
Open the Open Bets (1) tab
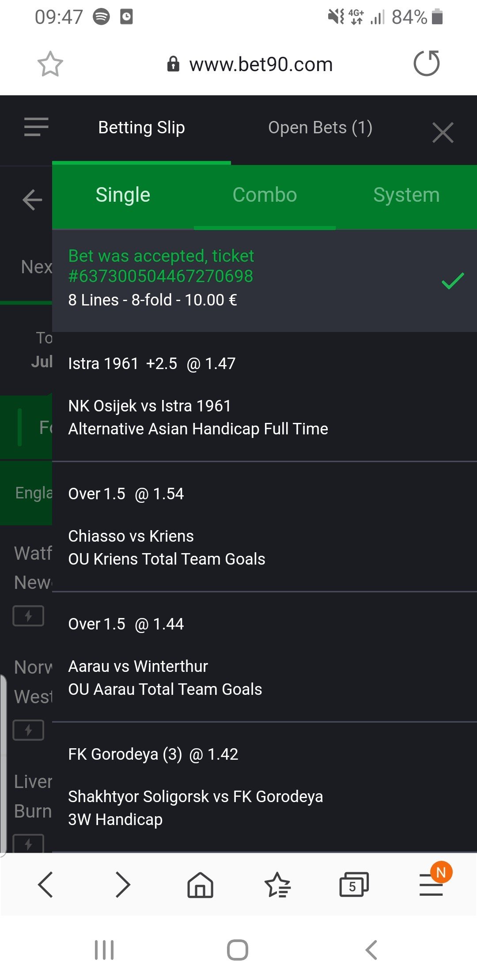tap(320, 128)
